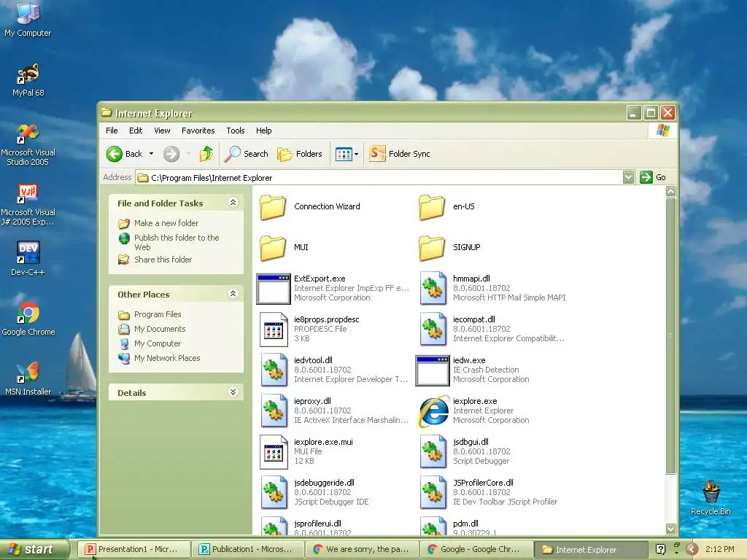Click the Views icon in toolbar
Viewport: 747px width, 560px height.
point(344,154)
